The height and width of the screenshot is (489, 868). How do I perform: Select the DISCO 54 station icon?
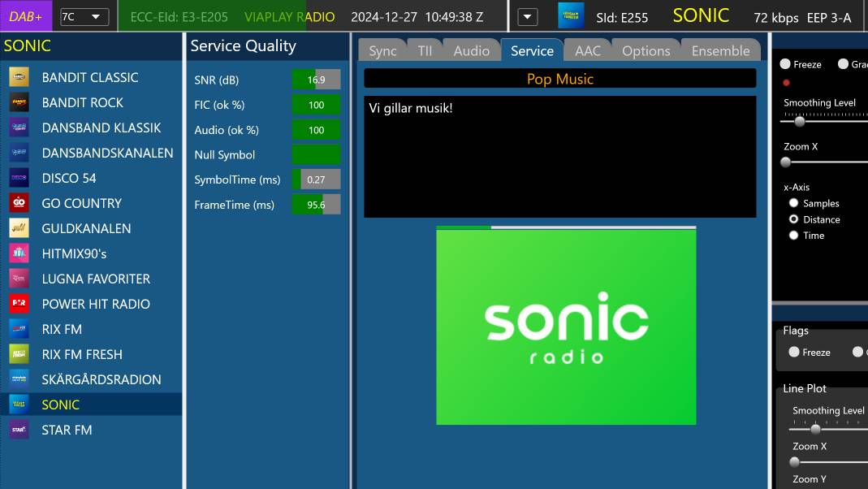[19, 178]
